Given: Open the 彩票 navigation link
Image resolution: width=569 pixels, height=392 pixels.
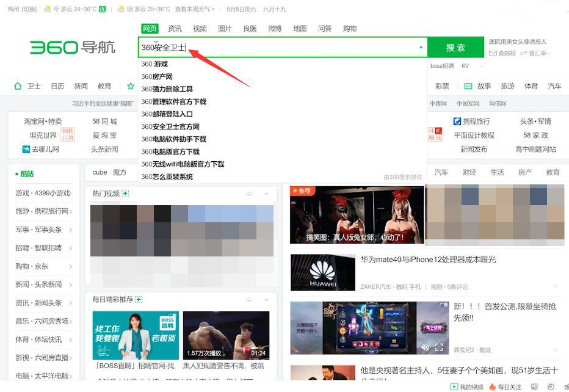Looking at the screenshot, I should pyautogui.click(x=442, y=86).
